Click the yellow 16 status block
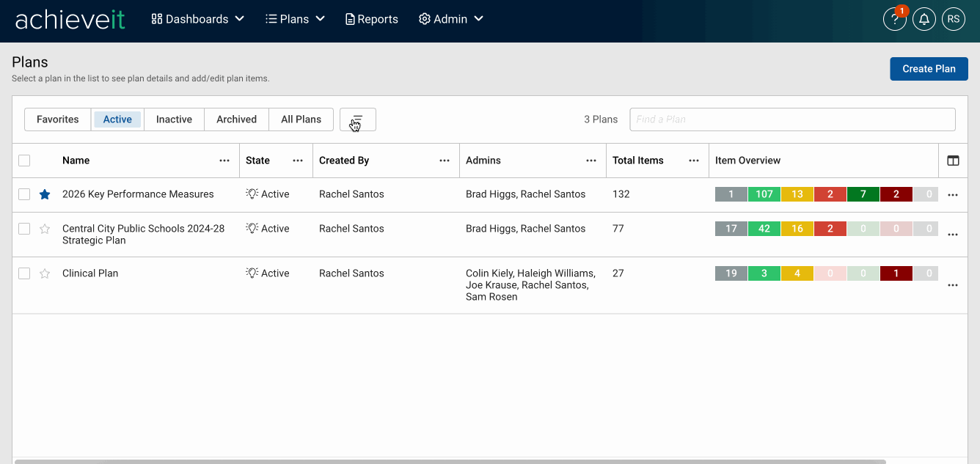The width and height of the screenshot is (980, 464). tap(797, 229)
